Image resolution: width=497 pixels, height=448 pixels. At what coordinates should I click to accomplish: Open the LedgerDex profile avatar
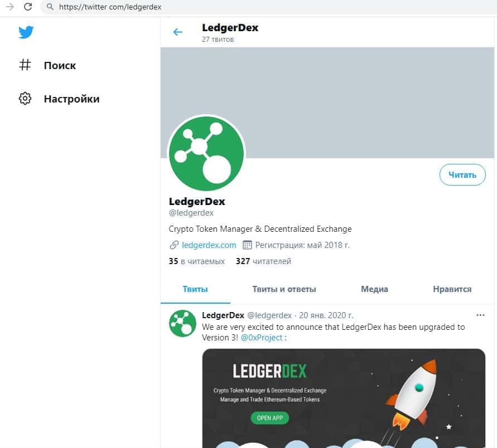click(206, 153)
